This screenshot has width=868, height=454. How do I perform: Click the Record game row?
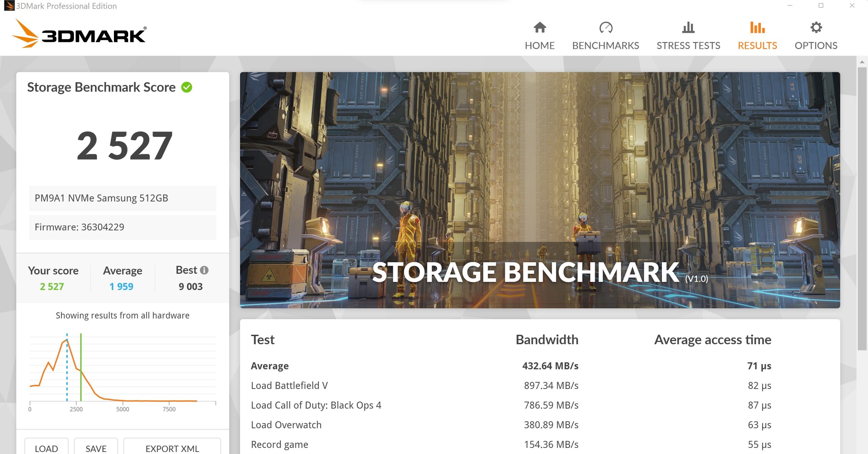(x=511, y=445)
